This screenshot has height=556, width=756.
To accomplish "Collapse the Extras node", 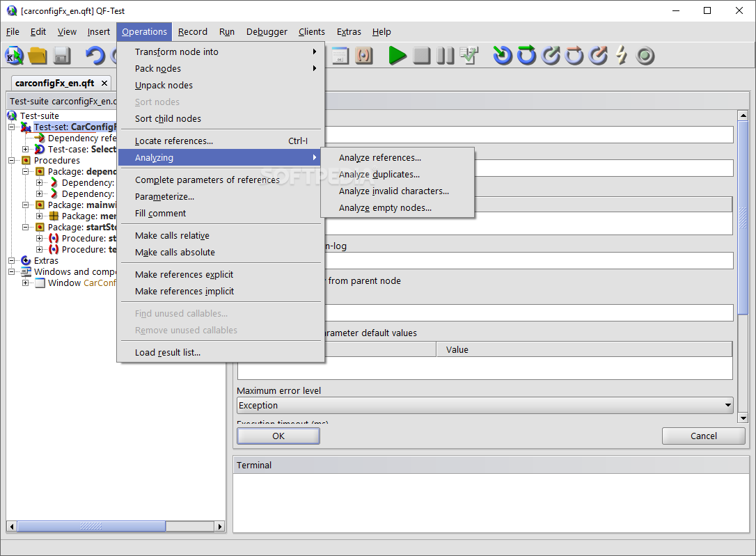I will point(12,261).
